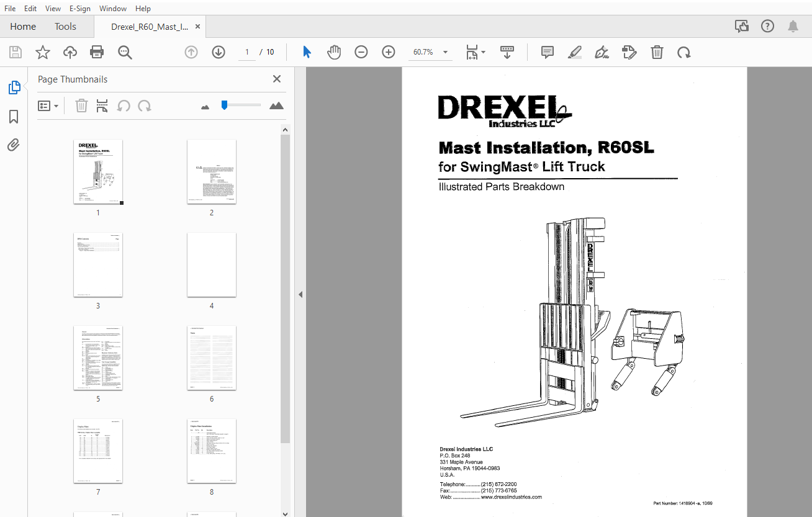The width and height of the screenshot is (812, 517).
Task: Click insert page break icon in thumbnails panel
Action: click(x=102, y=106)
